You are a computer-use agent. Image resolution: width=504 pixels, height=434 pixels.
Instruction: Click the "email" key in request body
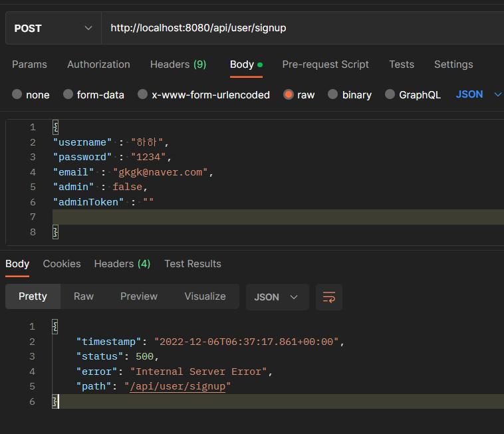pyautogui.click(x=73, y=173)
